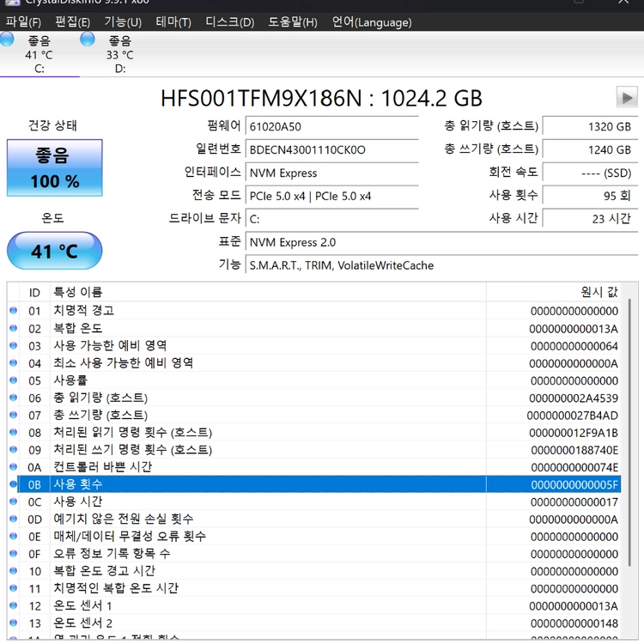Click the attribute list vertical scrollbar
Viewport: 644px width, 644px height.
(x=629, y=432)
